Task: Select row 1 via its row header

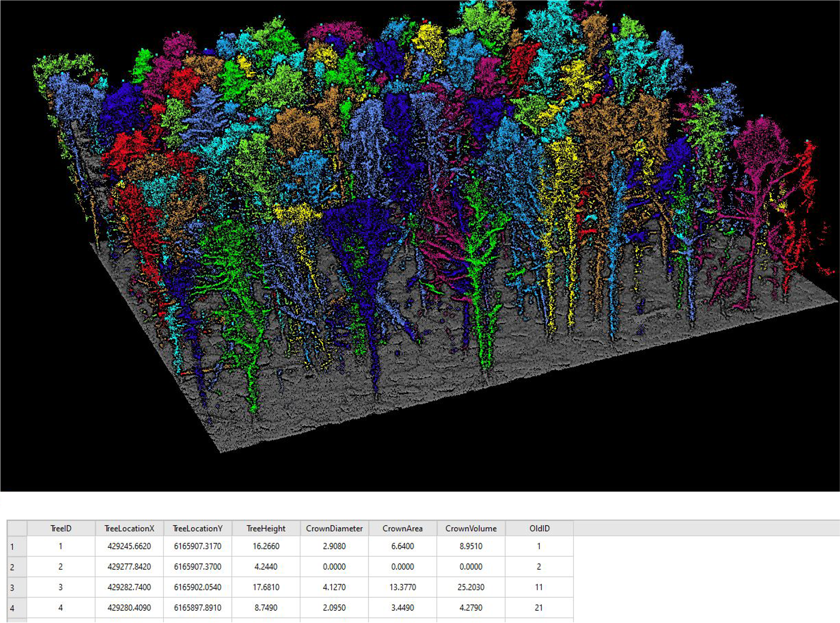Action: 17,547
